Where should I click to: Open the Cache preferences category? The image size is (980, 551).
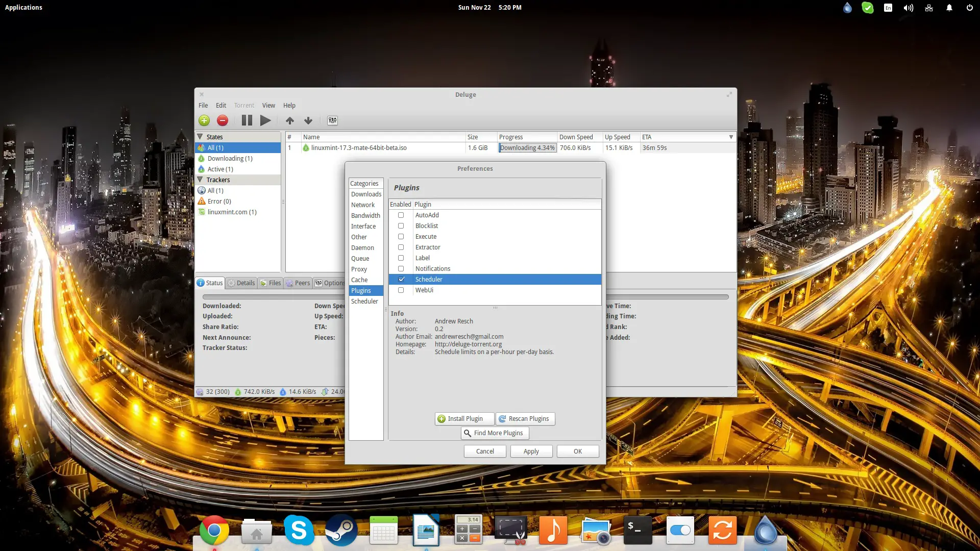[366, 280]
